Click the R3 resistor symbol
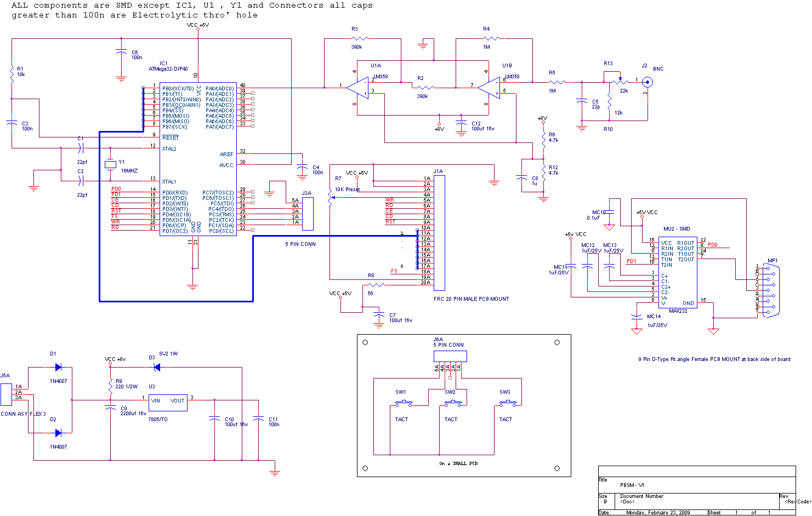Viewport: 812px width, 516px height. pos(360,38)
